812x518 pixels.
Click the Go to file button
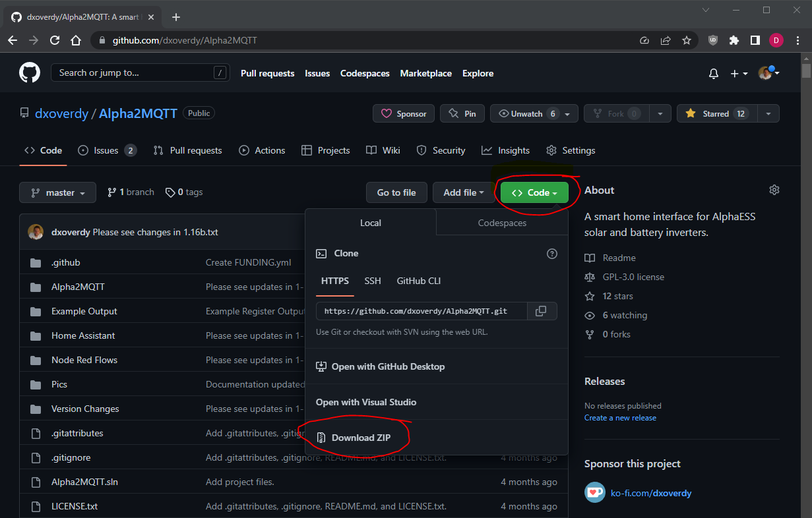[x=396, y=192]
